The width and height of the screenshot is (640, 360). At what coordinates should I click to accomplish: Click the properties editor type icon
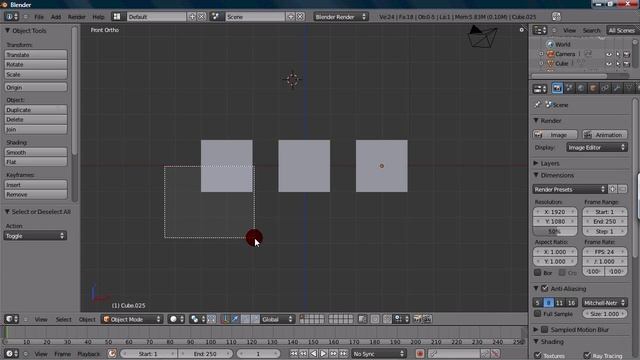540,89
